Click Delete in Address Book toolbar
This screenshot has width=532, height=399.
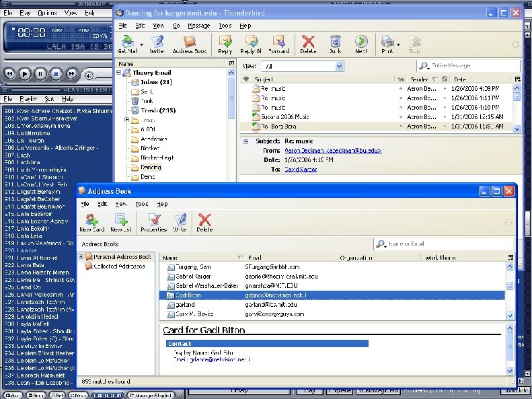pyautogui.click(x=204, y=223)
